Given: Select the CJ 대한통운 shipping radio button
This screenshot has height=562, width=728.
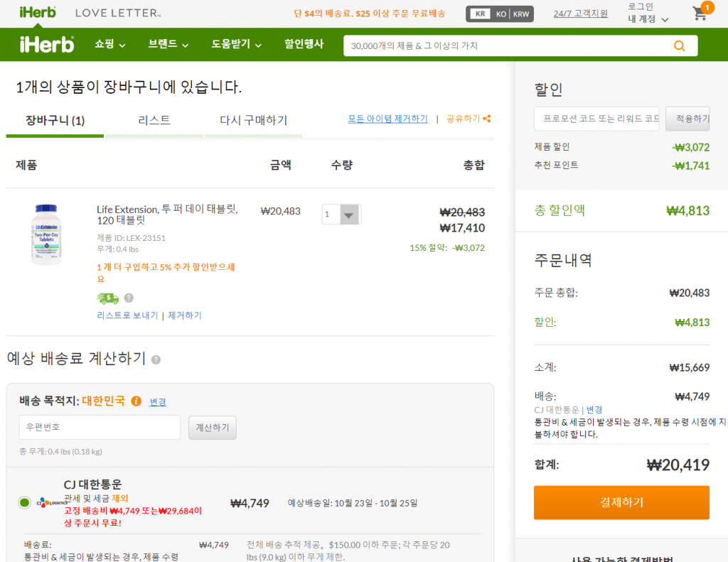Looking at the screenshot, I should 25,502.
